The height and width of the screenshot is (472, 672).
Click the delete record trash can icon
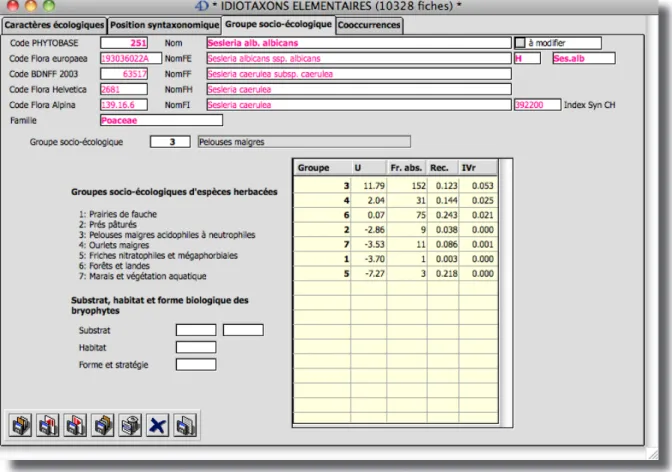pyautogui.click(x=130, y=425)
